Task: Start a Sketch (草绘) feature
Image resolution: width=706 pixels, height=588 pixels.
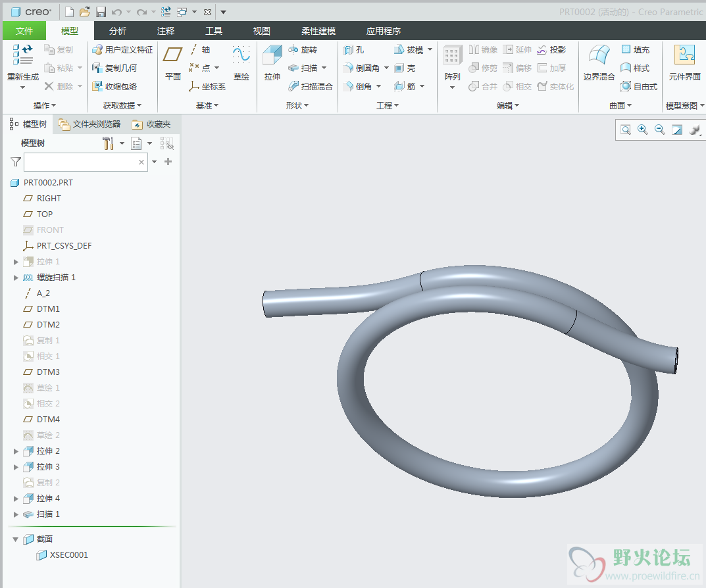Action: [241, 62]
